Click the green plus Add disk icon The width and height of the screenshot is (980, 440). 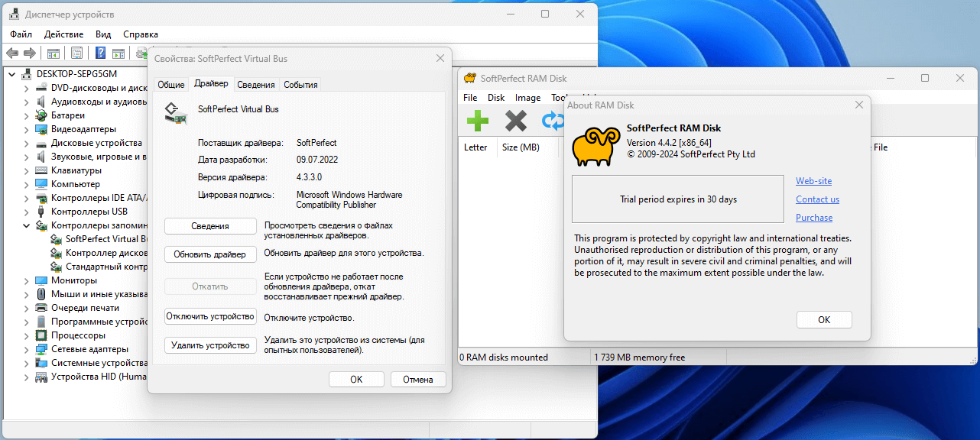(x=478, y=121)
